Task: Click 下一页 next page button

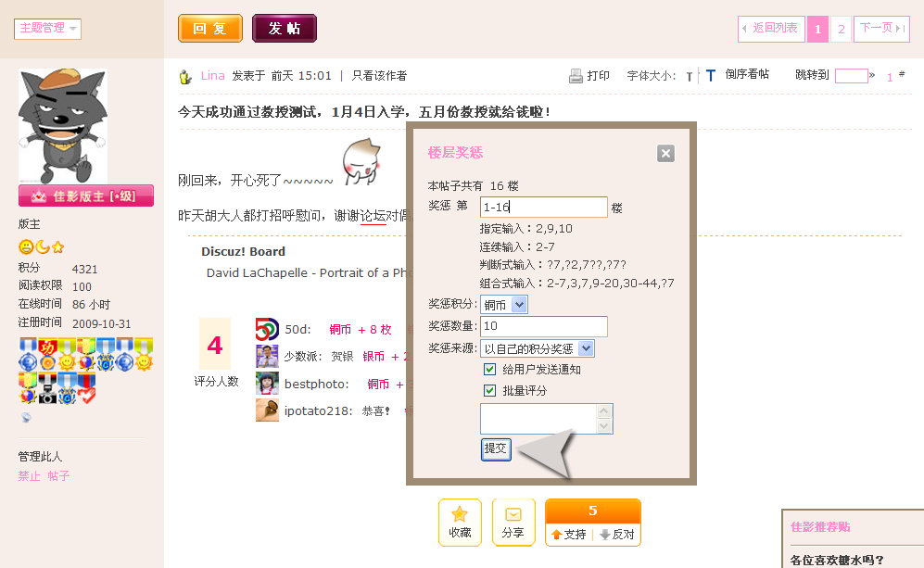Action: (880, 29)
